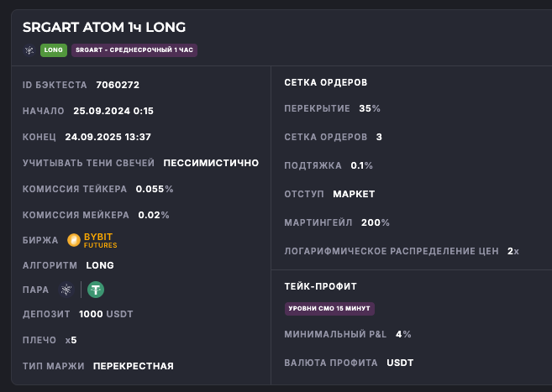552x392 pixels.
Task: Click the start date 25.09.2024 0:15
Action: [113, 111]
